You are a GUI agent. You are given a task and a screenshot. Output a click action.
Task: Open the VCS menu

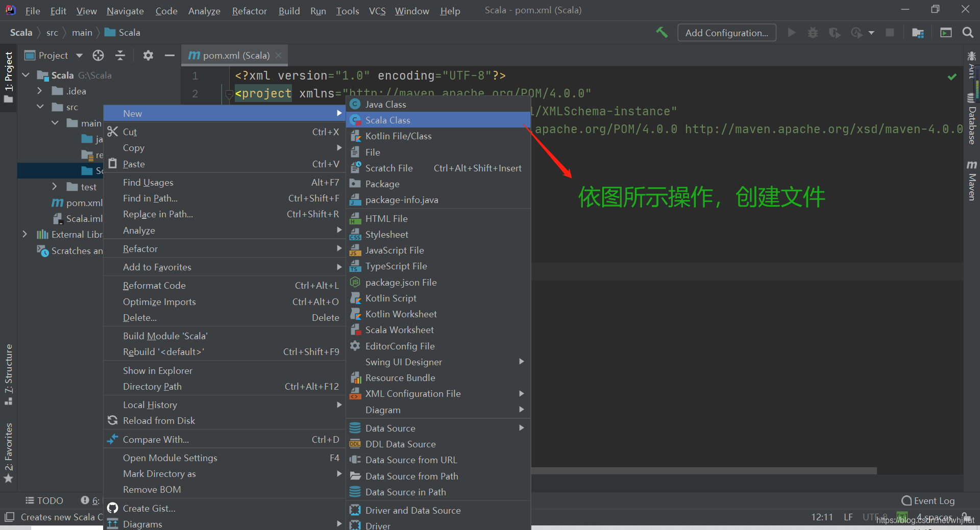pos(377,11)
